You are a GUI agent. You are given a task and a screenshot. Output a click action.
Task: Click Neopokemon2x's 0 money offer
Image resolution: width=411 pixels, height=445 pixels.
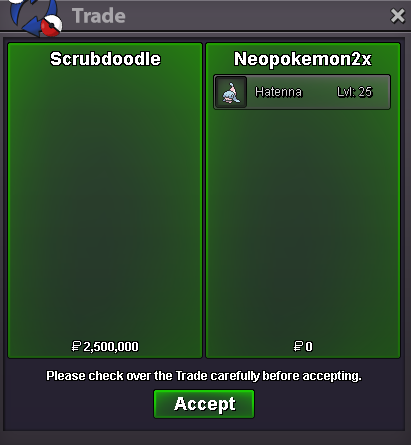tap(309, 347)
